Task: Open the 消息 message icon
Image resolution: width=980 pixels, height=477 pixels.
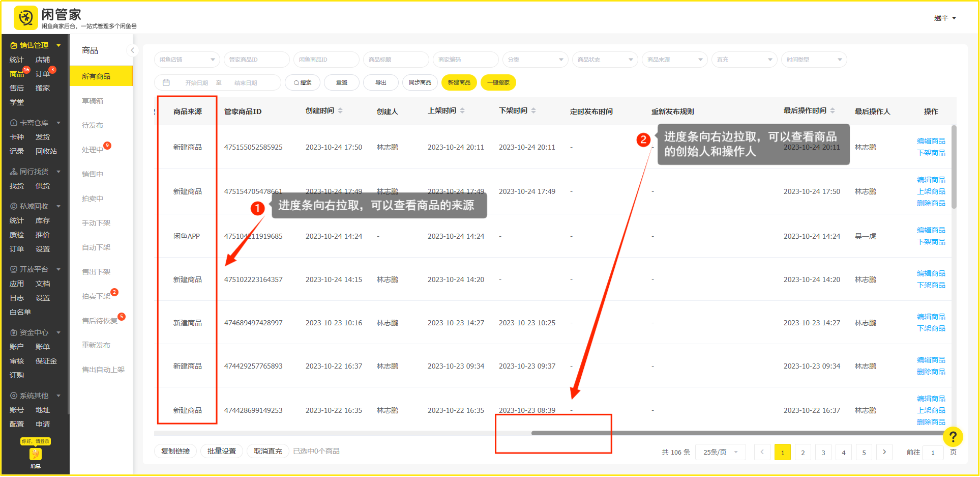Action: (35, 454)
